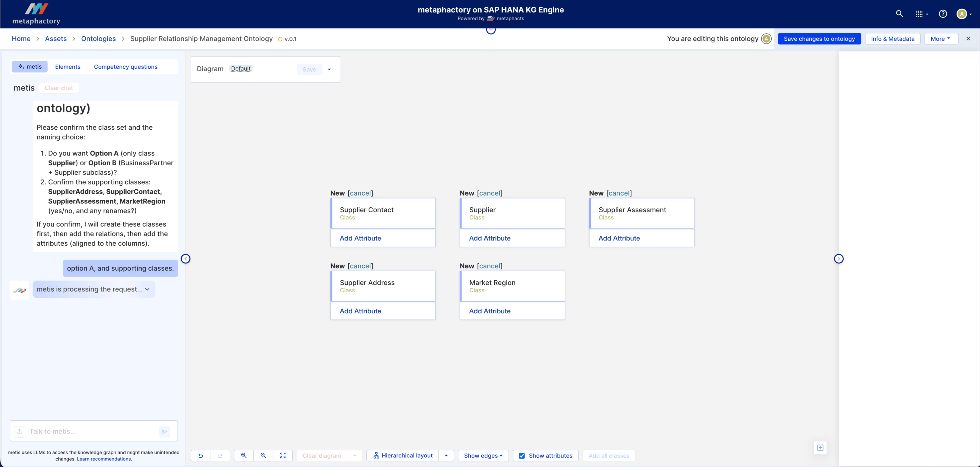Click the redo arrow in diagram toolbar

[x=220, y=456]
